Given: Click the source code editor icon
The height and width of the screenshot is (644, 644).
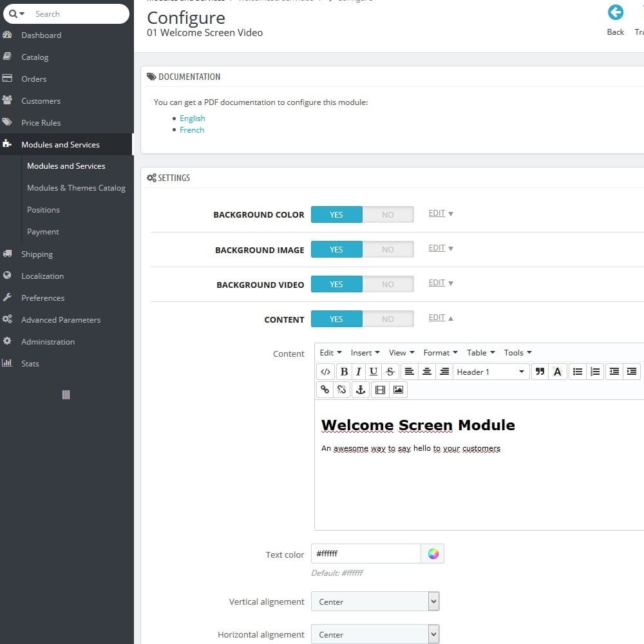Looking at the screenshot, I should [325, 372].
